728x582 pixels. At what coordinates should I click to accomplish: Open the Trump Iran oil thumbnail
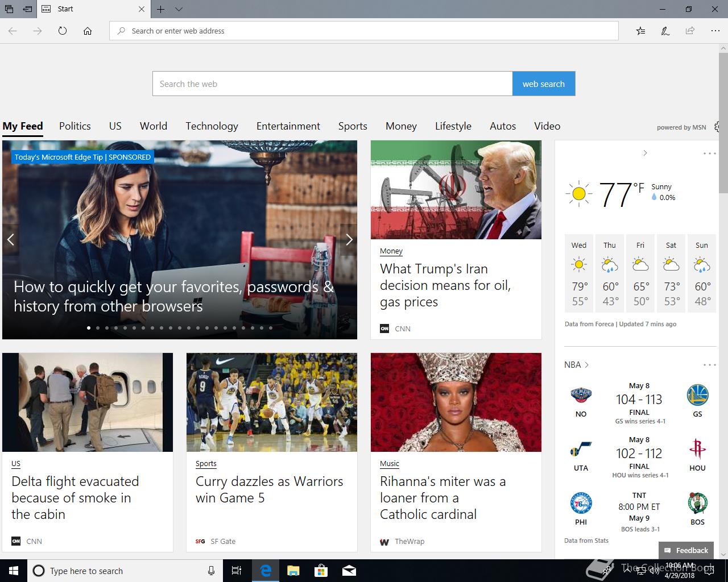coord(456,190)
